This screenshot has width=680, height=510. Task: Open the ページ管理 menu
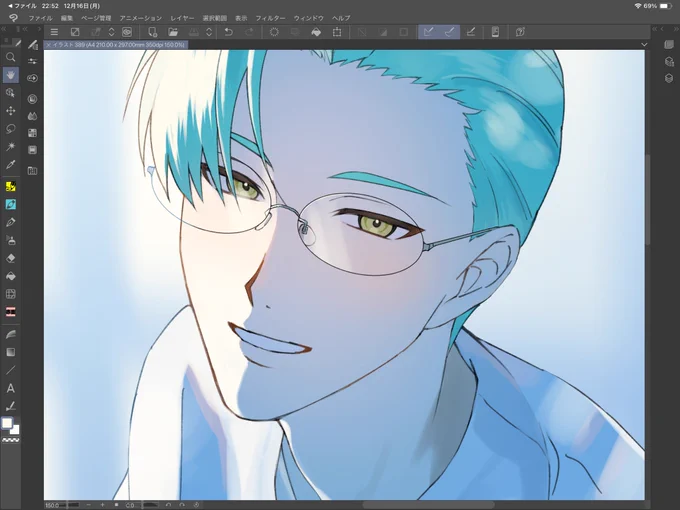(x=96, y=18)
